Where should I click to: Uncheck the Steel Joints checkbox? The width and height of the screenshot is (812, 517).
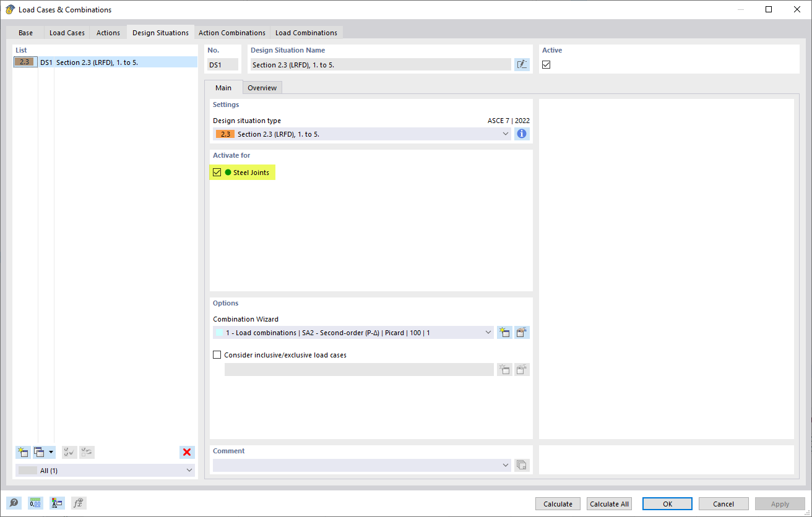tap(217, 173)
